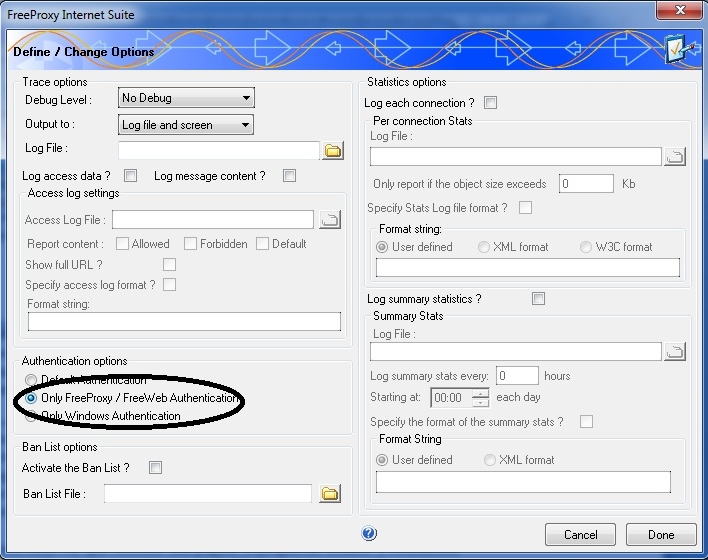This screenshot has height=560, width=708.
Task: Increase Starting at time with up arrow
Action: pos(480,393)
